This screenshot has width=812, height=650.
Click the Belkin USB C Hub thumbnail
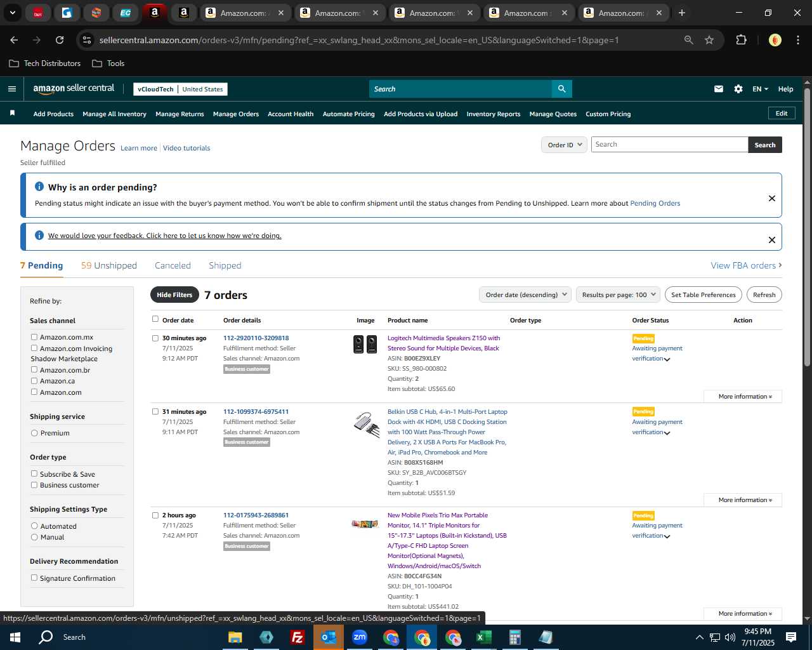coord(366,424)
